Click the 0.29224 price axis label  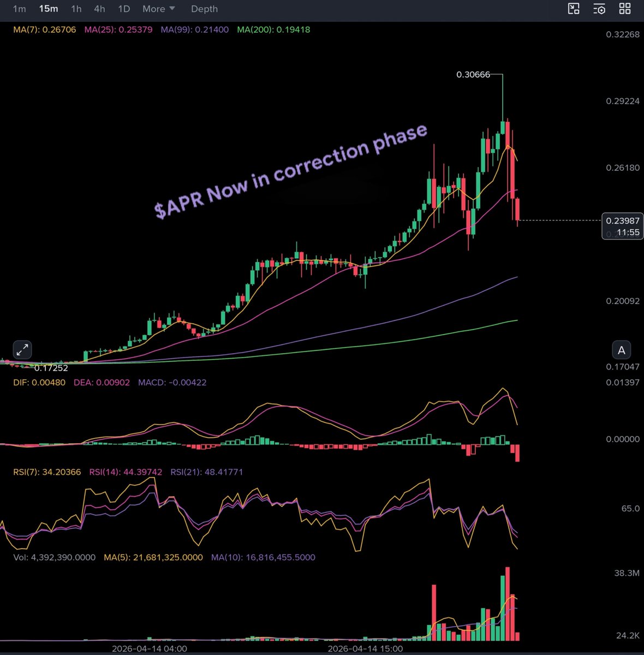click(x=623, y=101)
